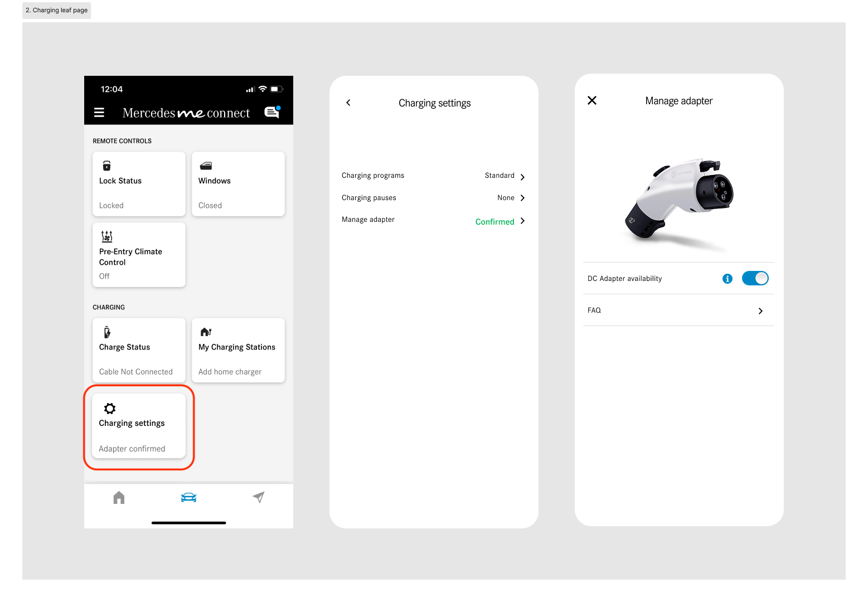Open Manage adapter chevron
The height and width of the screenshot is (602, 868).
(x=522, y=221)
